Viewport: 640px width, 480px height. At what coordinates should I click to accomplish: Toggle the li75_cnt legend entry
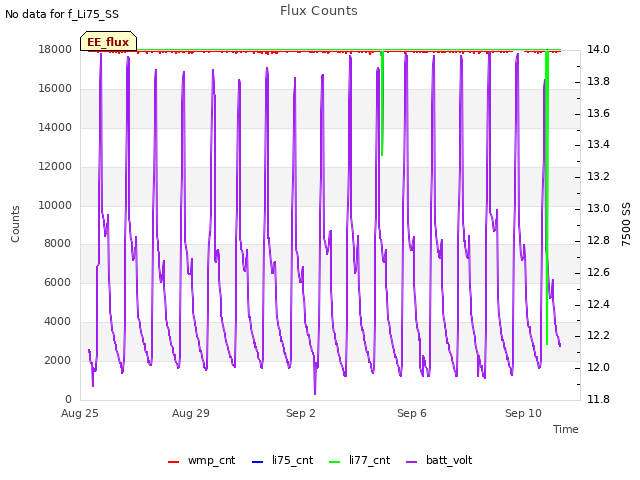282,460
